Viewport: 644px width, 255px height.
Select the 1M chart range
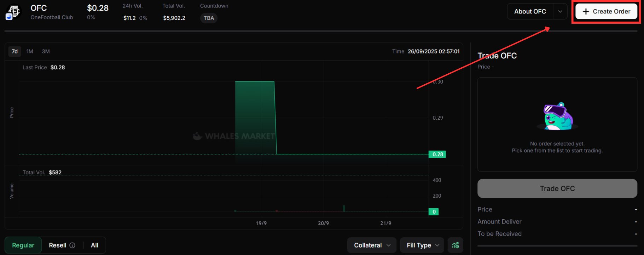(30, 51)
